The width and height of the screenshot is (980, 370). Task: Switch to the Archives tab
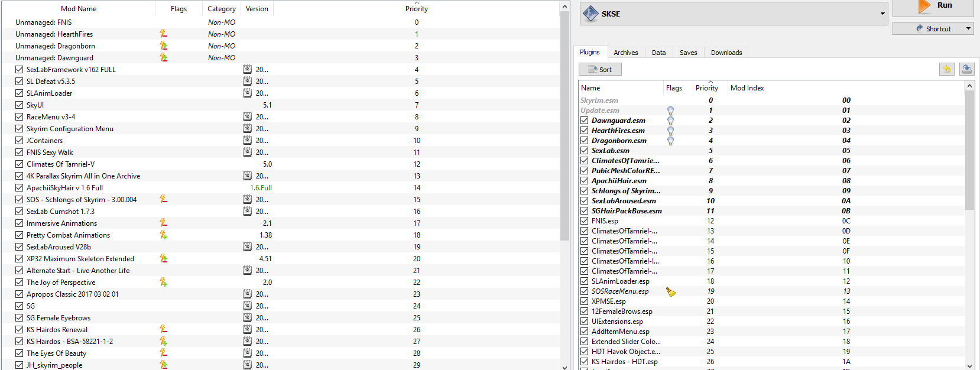click(625, 53)
